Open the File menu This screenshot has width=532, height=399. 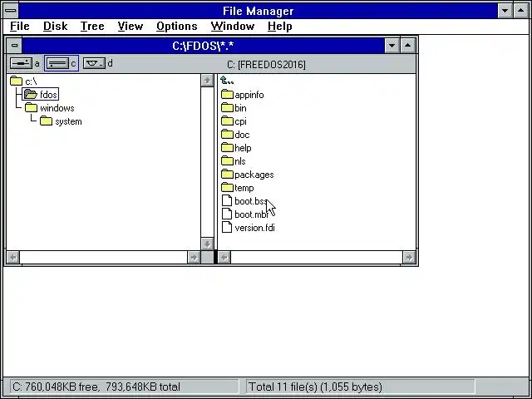(x=20, y=26)
